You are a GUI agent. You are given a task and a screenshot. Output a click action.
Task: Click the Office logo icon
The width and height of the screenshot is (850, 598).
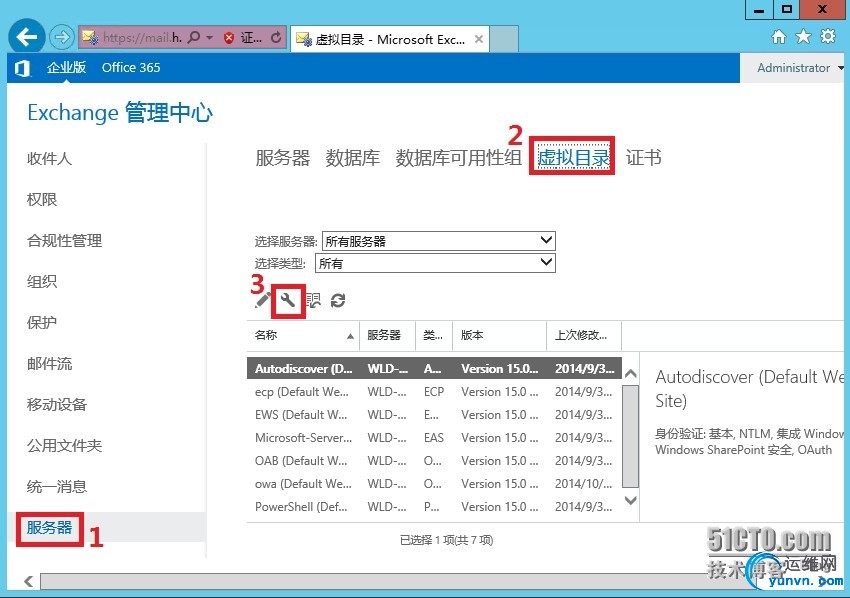[22, 68]
